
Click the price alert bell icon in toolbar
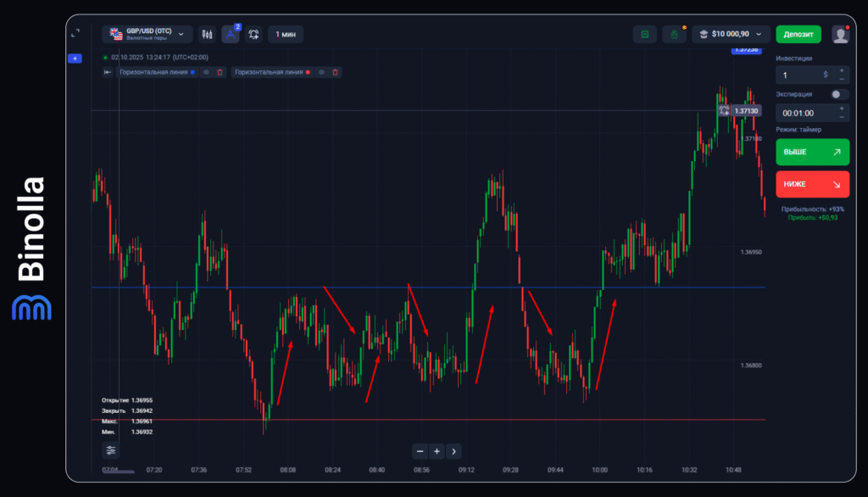pos(253,35)
